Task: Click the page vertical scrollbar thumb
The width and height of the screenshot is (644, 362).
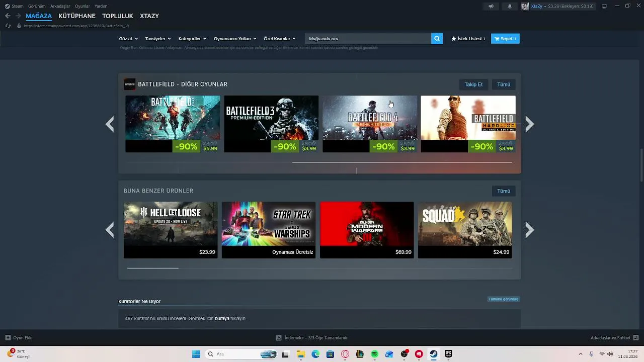Action: pos(641,165)
